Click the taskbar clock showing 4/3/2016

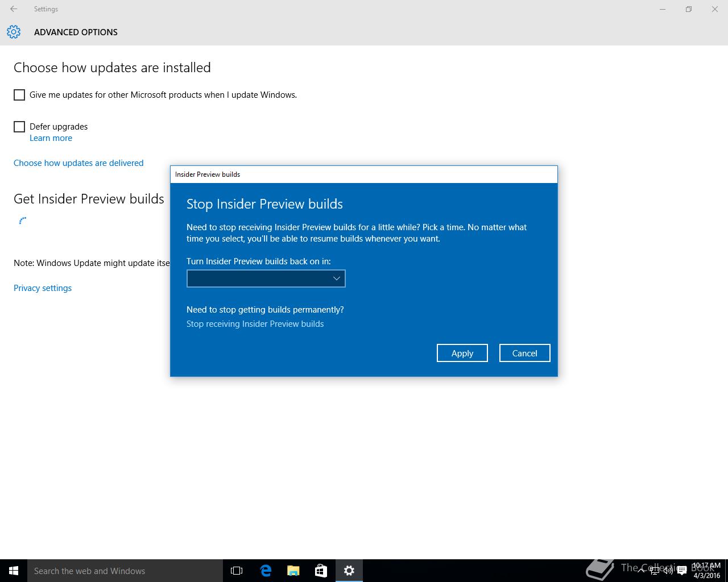click(706, 571)
